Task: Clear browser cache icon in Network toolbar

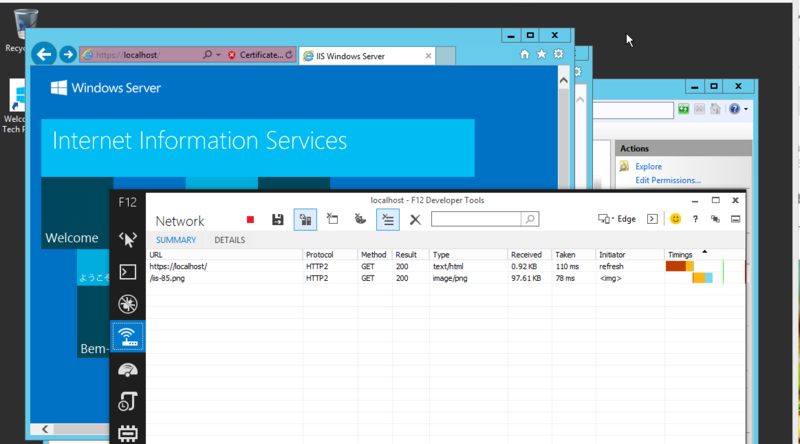Action: click(x=333, y=219)
